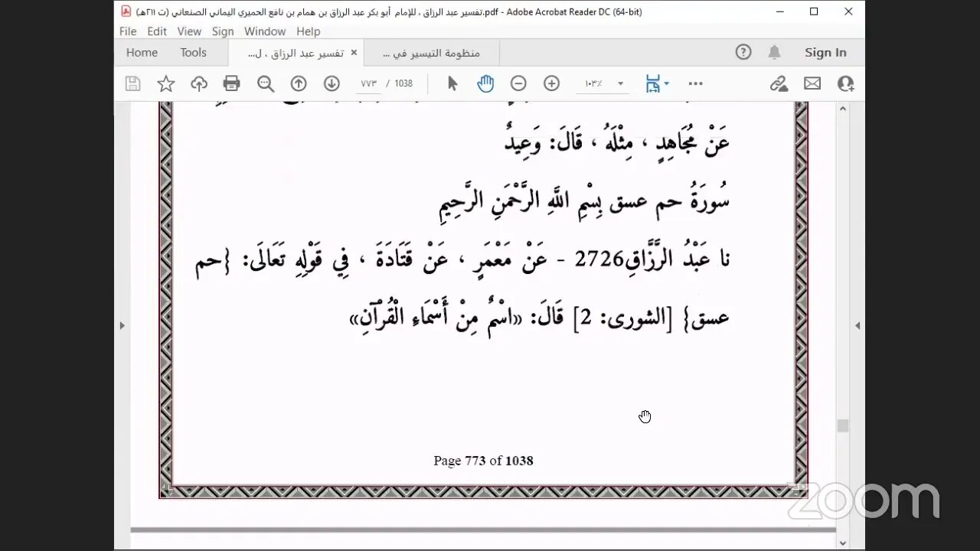Open the Window menu
The width and height of the screenshot is (980, 551).
coord(265,31)
